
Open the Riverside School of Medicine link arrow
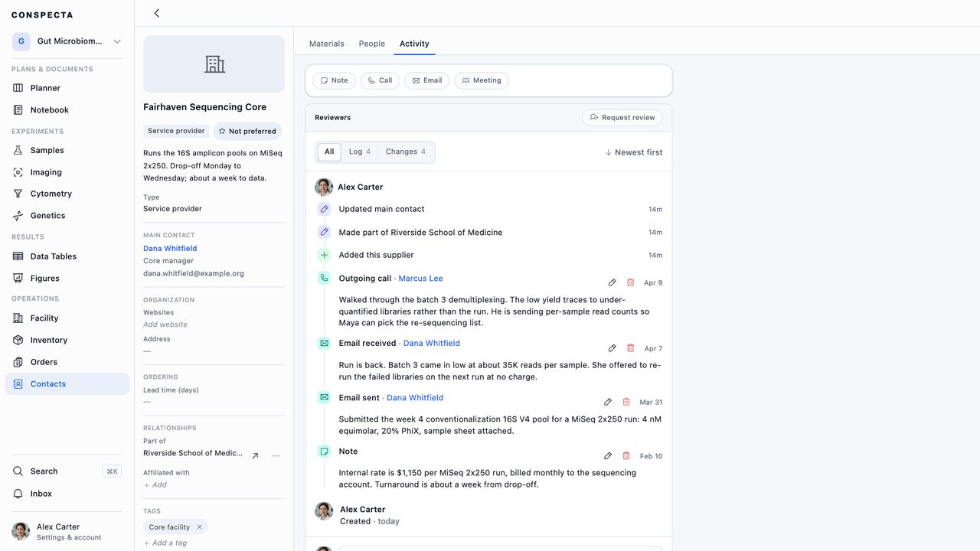click(x=255, y=455)
